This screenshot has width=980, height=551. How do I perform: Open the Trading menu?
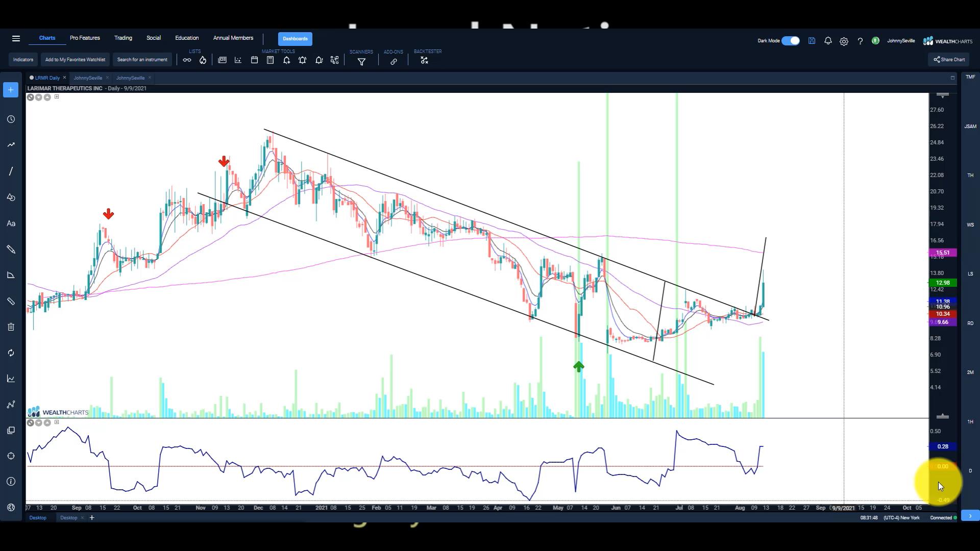point(123,38)
